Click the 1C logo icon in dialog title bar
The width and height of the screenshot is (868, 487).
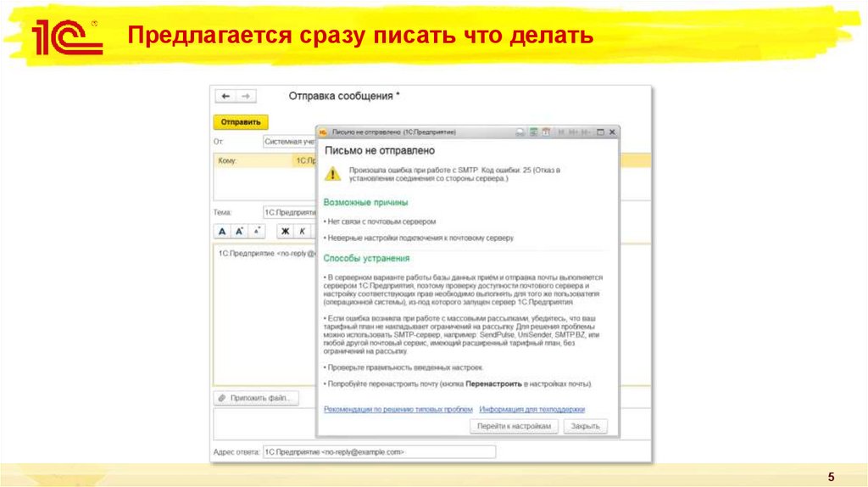323,132
